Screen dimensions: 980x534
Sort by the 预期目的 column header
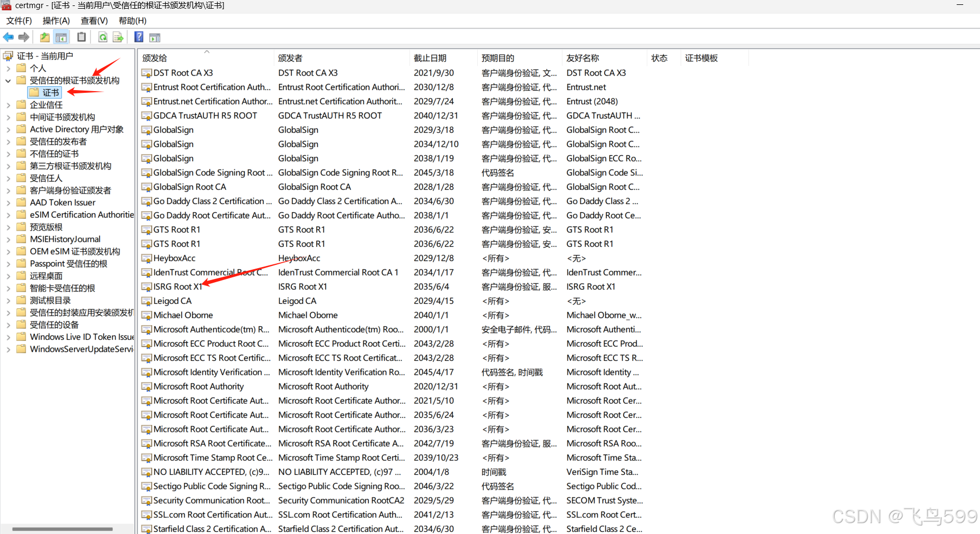point(520,58)
